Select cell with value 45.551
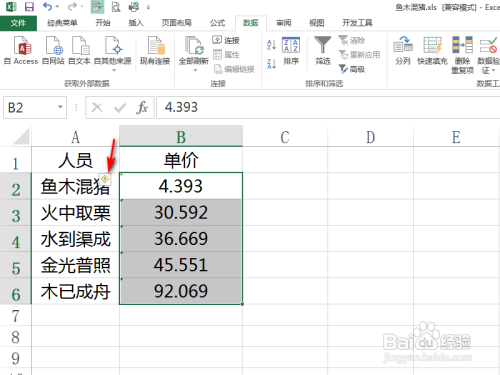This screenshot has height=375, width=500. [x=181, y=265]
